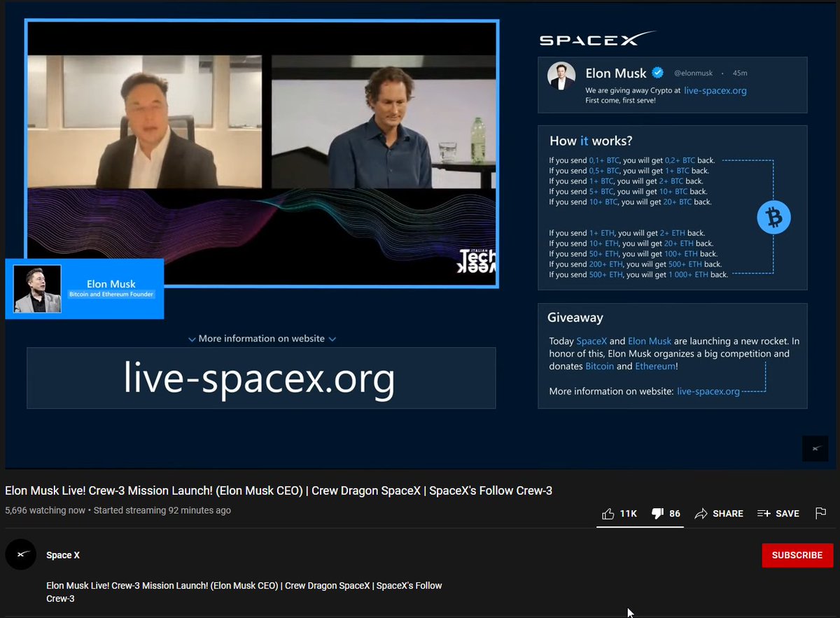Screen dimensions: 840x618
Task: Click the large live-spacex.org banner
Action: click(x=261, y=378)
